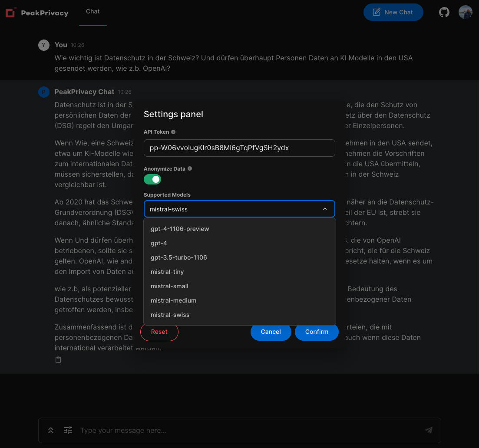This screenshot has height=448, width=479.
Task: Cancel the settings panel
Action: pos(271,332)
